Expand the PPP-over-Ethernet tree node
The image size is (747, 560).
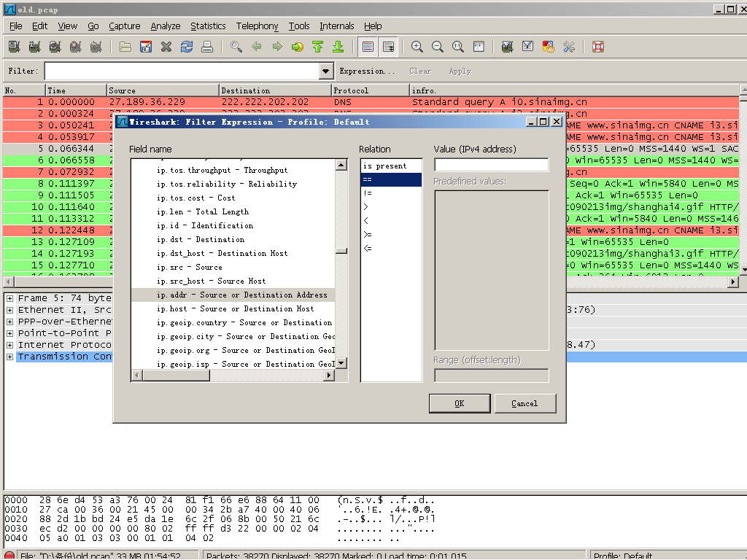pyautogui.click(x=9, y=322)
